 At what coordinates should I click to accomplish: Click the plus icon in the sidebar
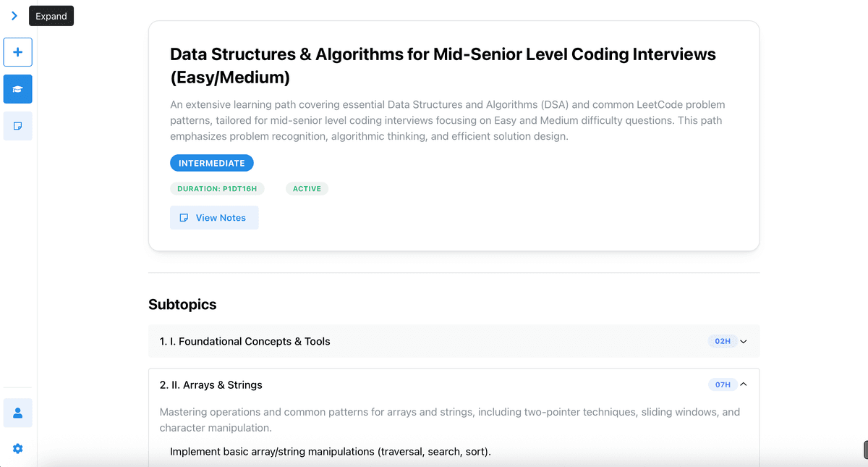tap(18, 52)
